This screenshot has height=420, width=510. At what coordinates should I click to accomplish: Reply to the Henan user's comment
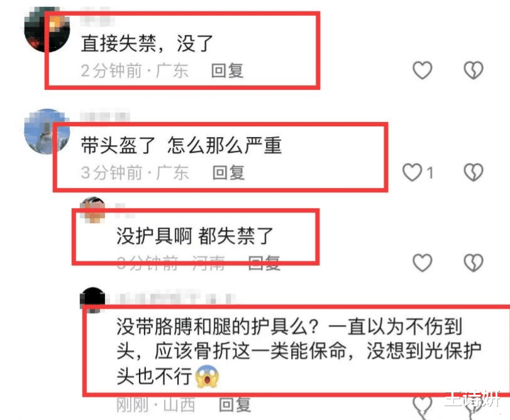point(263,263)
